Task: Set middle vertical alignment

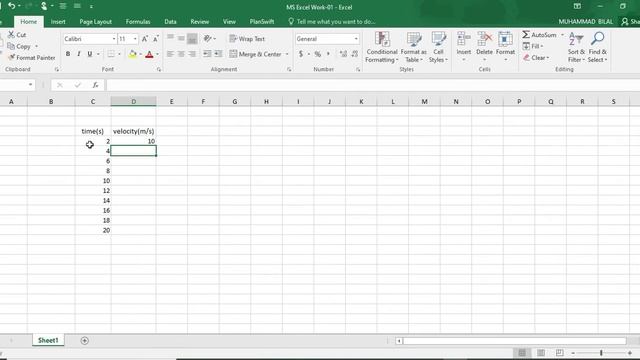Action: coord(181,39)
